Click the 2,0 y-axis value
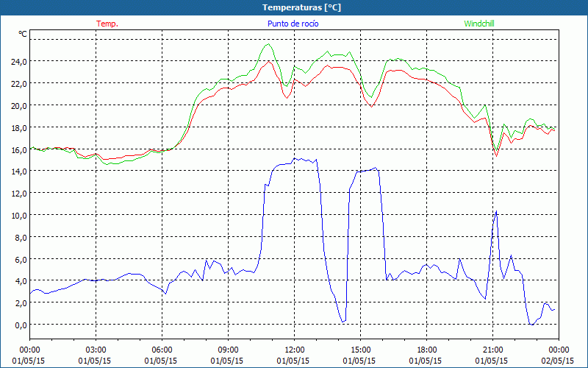 click(21, 302)
